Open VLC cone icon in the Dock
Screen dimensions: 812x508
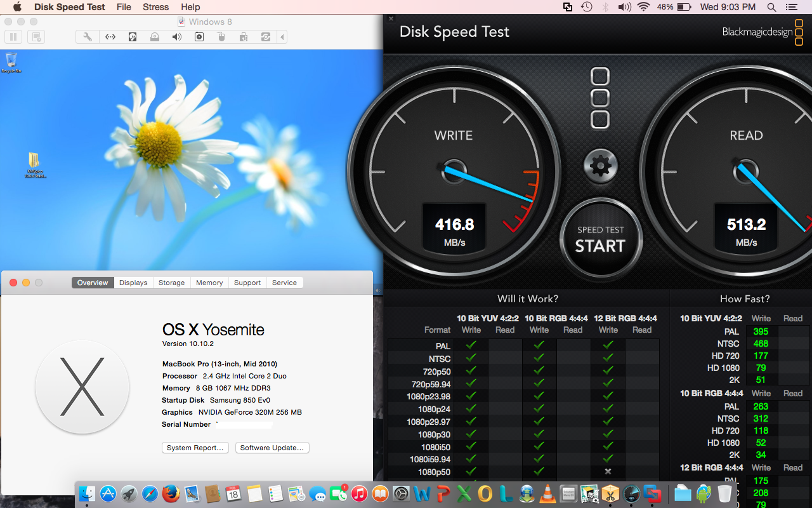tap(547, 493)
